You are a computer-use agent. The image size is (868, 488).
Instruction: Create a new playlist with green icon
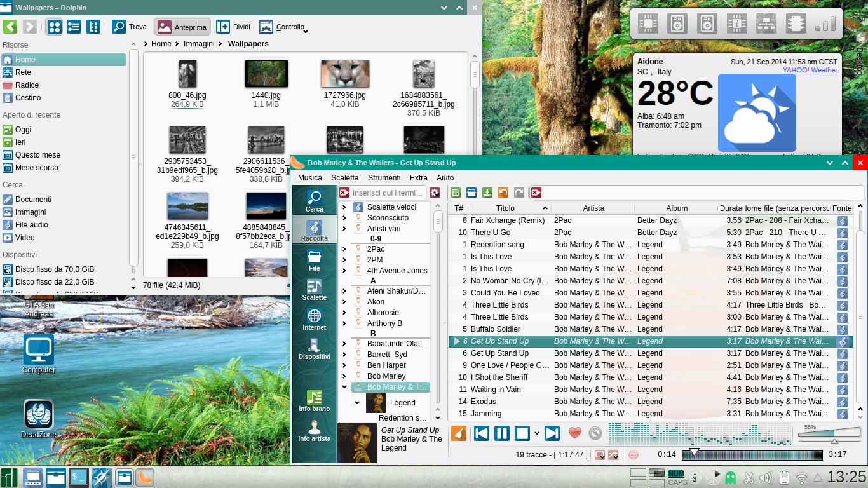click(x=456, y=193)
